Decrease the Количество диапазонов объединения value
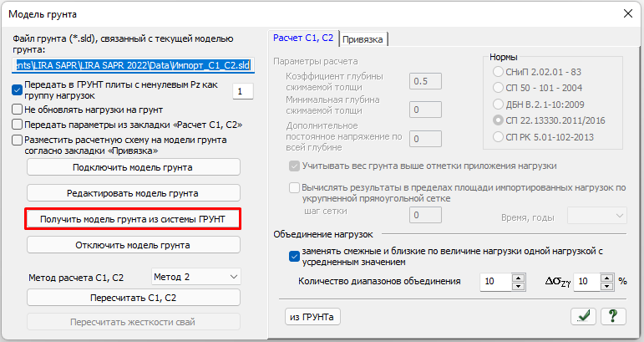Image resolution: width=644 pixels, height=342 pixels. [x=518, y=286]
